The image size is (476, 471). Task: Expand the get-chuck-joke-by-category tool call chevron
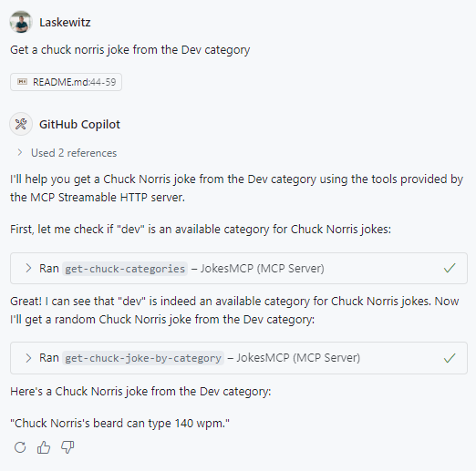[x=28, y=358]
